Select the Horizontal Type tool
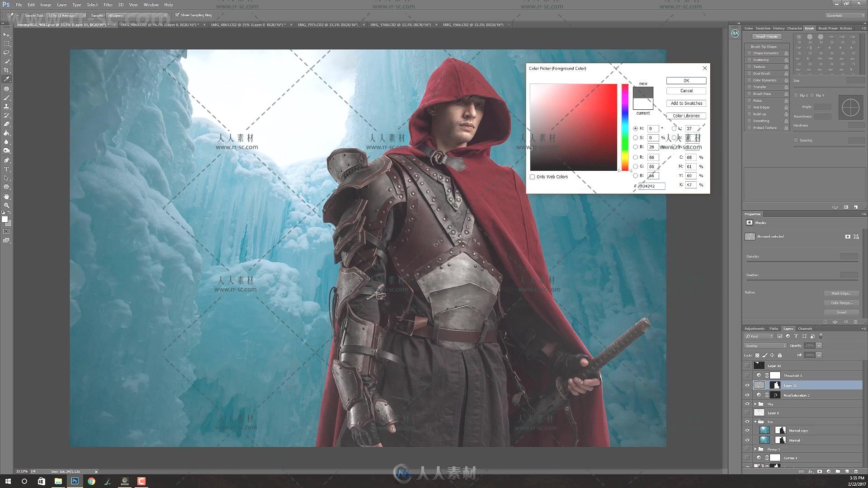Screen dimensions: 868x488 (x=6, y=169)
